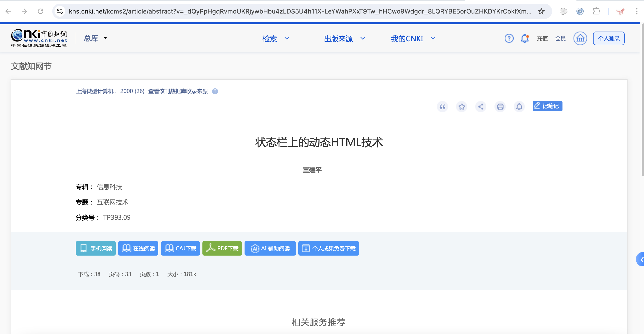Click inside the browser address bar
Viewport: 644px width, 334px height.
(300, 11)
